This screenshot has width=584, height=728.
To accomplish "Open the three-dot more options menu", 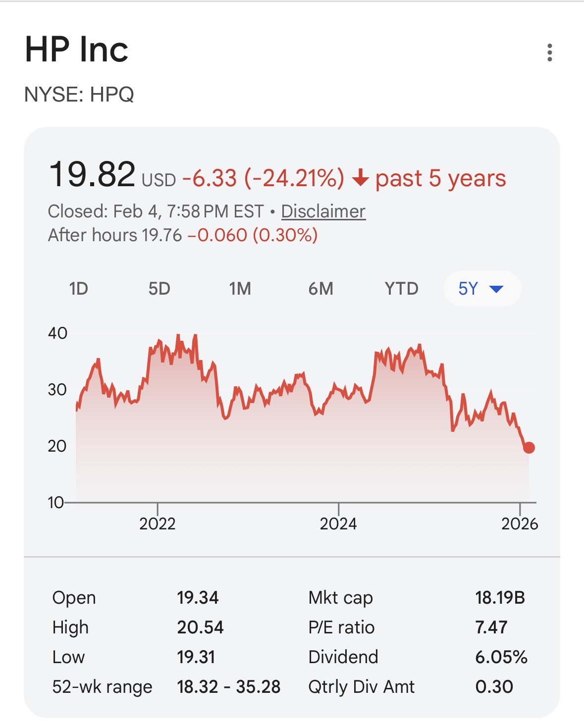I will (549, 52).
